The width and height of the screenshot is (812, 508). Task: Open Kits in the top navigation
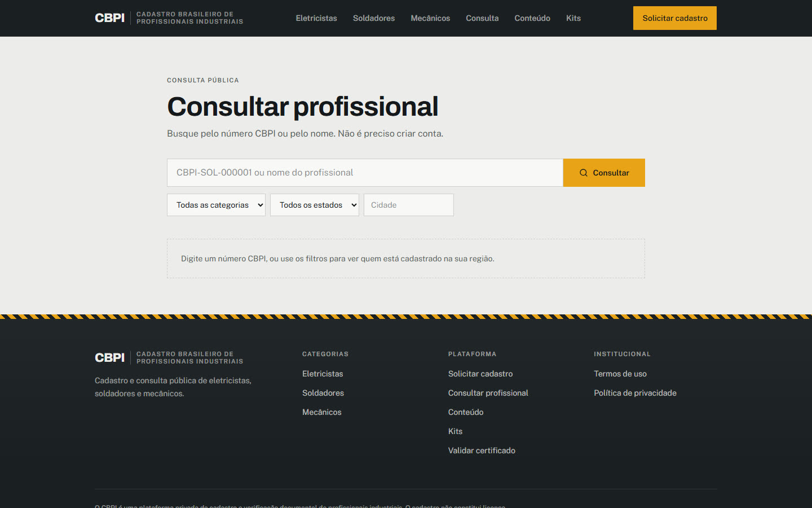click(x=573, y=18)
